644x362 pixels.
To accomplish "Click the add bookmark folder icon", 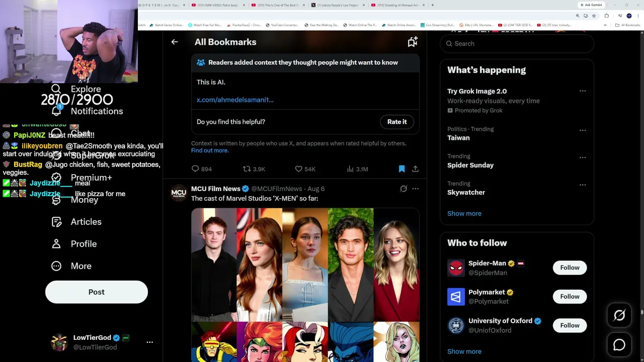I will (x=413, y=42).
